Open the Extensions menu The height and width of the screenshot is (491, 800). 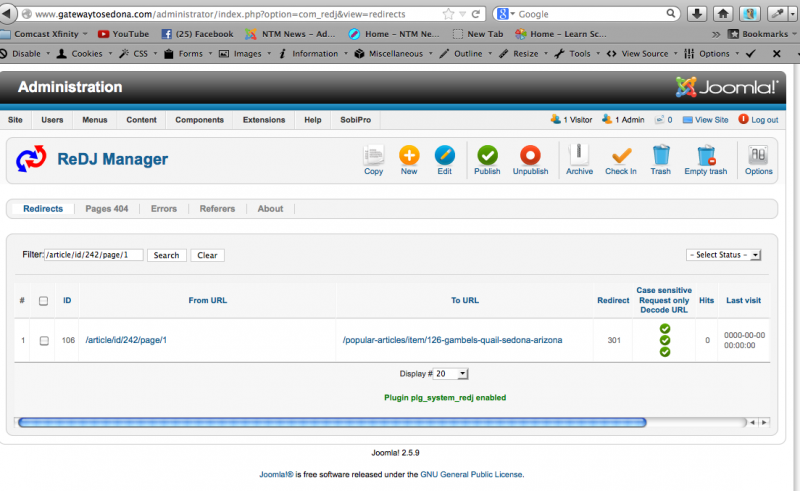264,120
